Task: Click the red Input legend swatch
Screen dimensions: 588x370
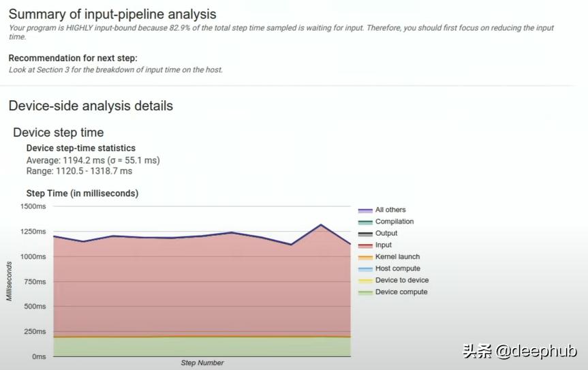Action: [x=365, y=245]
